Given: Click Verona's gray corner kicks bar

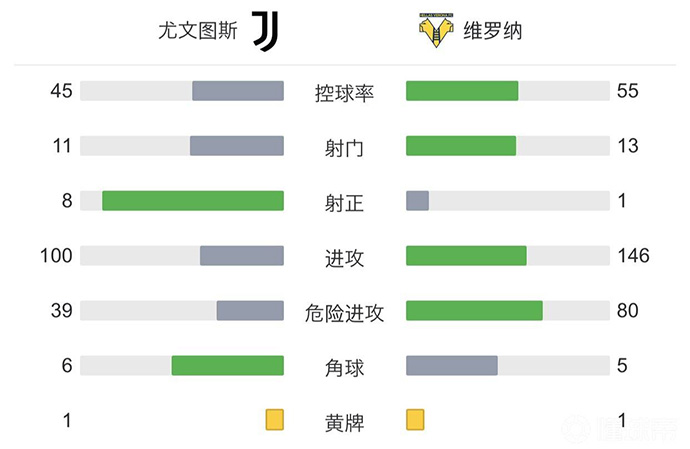Looking at the screenshot, I should tap(452, 365).
